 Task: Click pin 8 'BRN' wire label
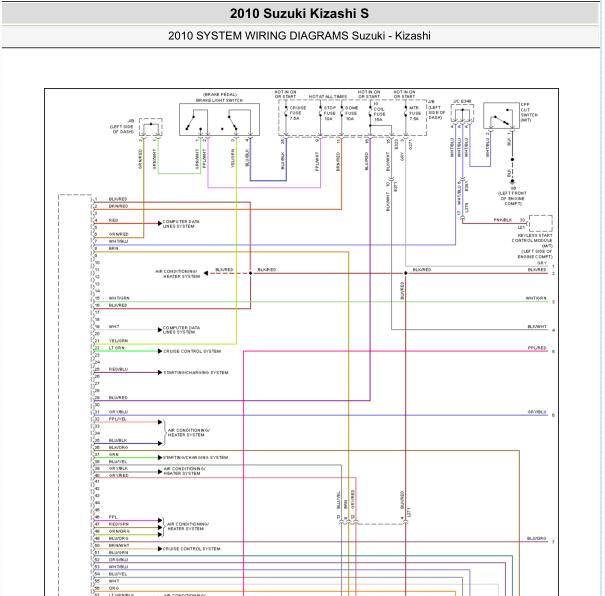click(x=113, y=248)
